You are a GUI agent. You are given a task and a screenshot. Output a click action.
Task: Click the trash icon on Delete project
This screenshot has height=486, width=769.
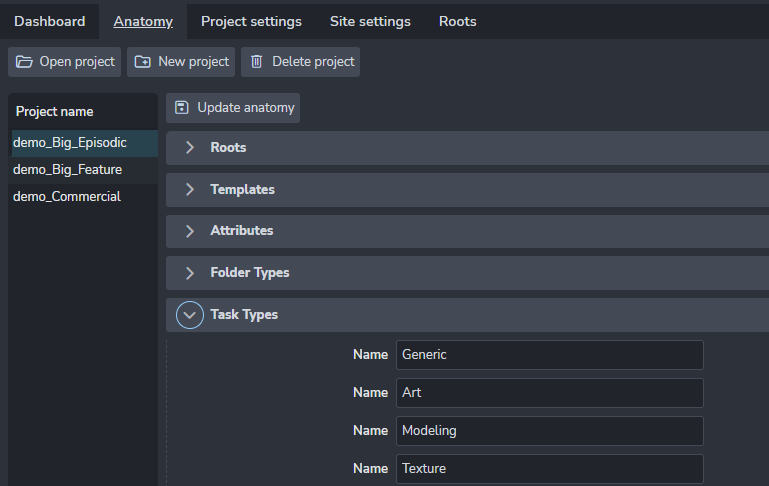point(256,62)
